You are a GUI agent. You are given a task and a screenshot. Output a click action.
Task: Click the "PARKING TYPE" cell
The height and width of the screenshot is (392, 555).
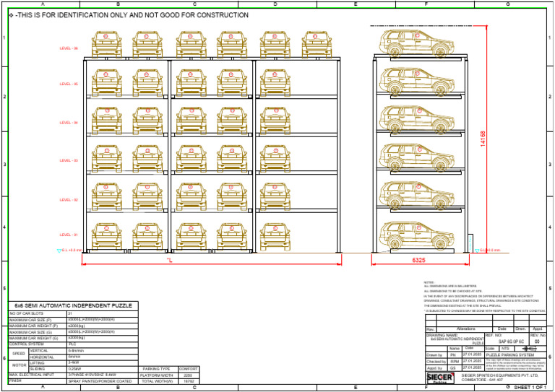click(x=158, y=369)
